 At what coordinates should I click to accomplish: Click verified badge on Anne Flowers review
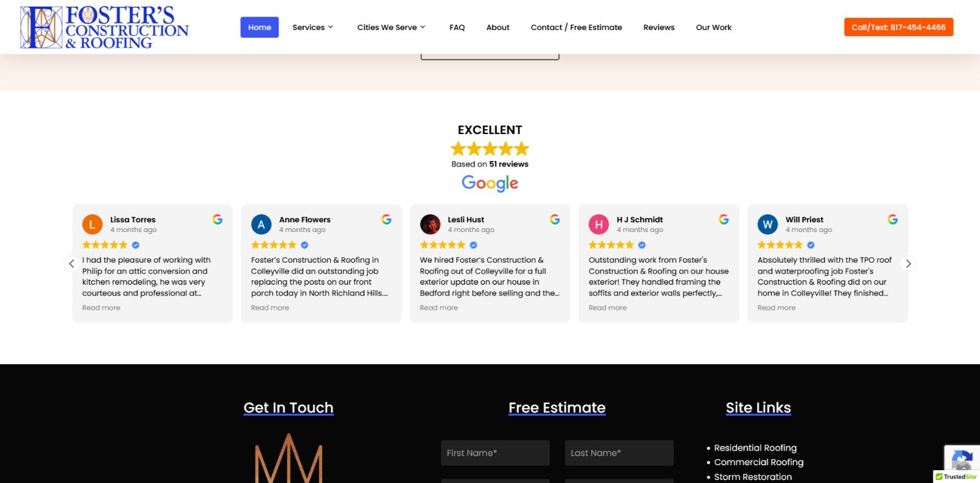304,245
